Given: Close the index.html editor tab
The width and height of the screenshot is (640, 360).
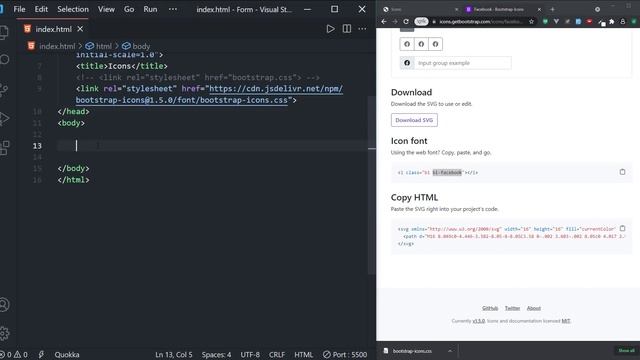Looking at the screenshot, I should pyautogui.click(x=80, y=29).
